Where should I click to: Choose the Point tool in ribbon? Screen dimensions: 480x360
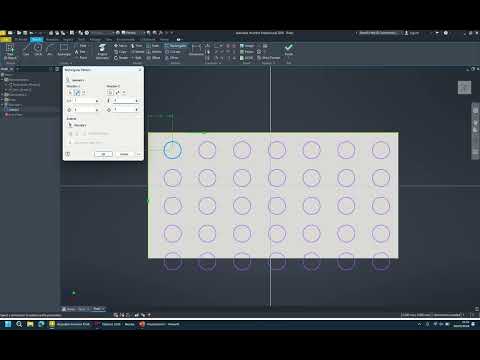(x=80, y=58)
